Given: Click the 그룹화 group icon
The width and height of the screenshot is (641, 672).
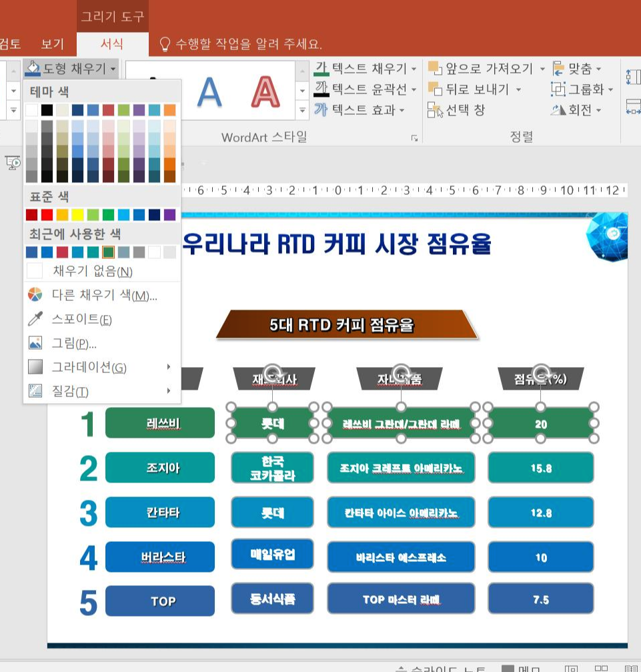Looking at the screenshot, I should pyautogui.click(x=558, y=89).
